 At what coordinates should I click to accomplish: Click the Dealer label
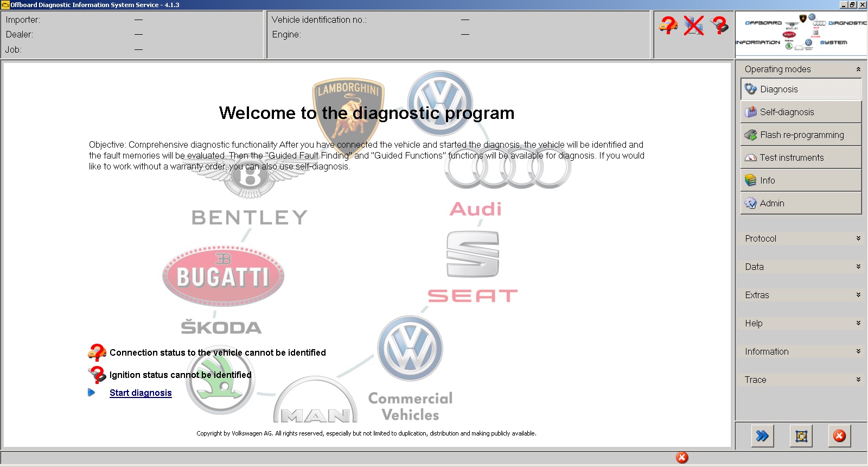click(20, 34)
